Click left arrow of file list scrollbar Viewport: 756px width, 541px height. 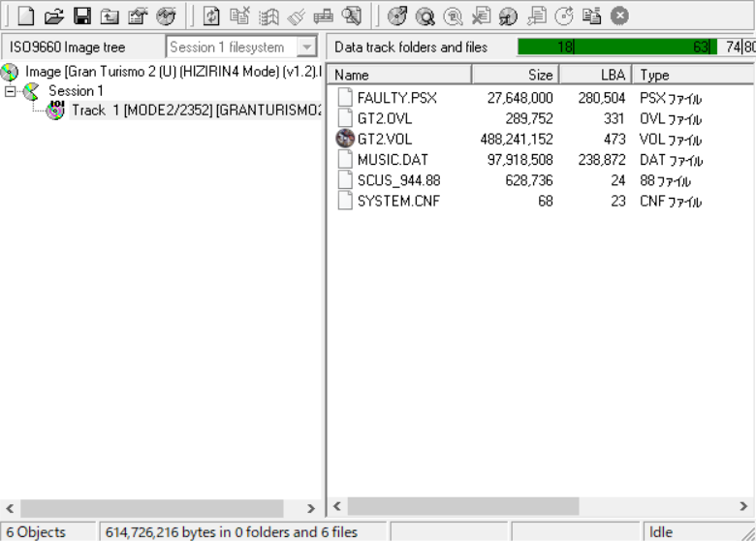point(337,506)
